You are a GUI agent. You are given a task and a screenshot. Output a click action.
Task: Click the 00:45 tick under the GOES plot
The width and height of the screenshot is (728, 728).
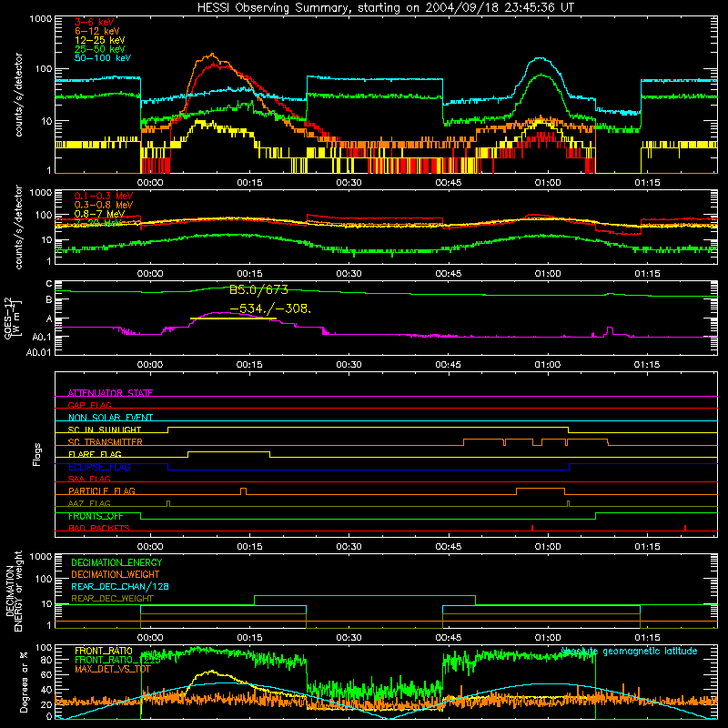tap(448, 365)
